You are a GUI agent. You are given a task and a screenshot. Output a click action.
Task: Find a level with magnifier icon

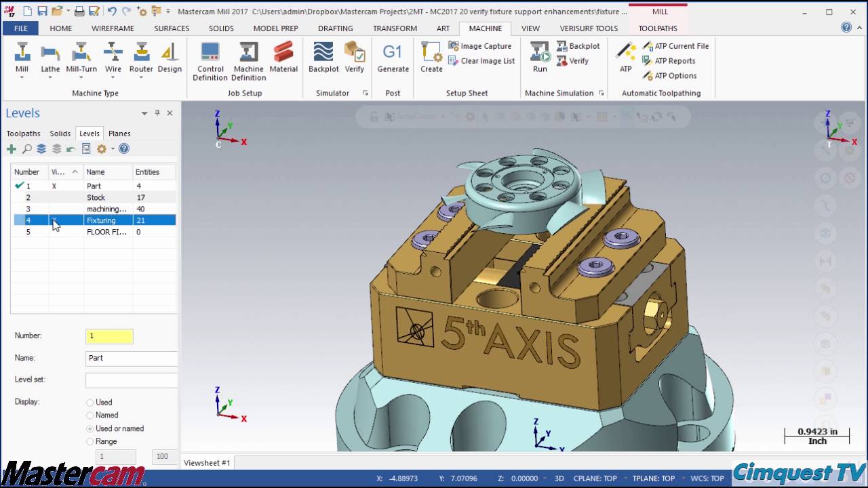[27, 148]
